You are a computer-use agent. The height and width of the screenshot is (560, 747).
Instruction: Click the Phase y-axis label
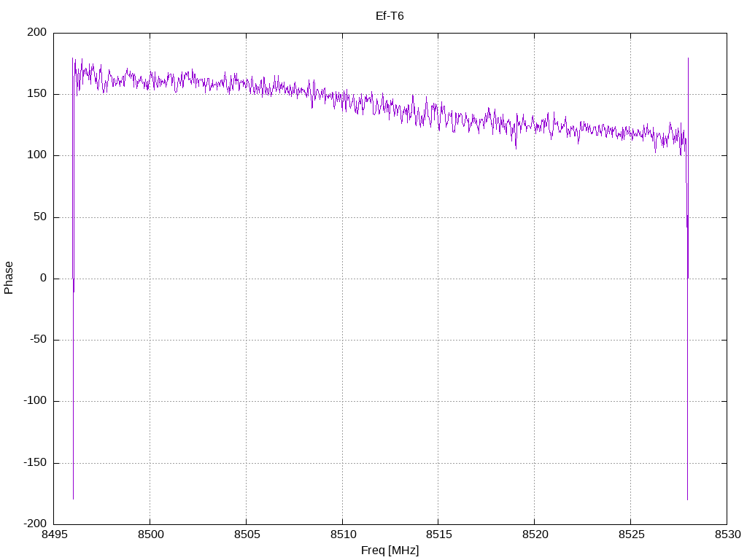click(9, 278)
